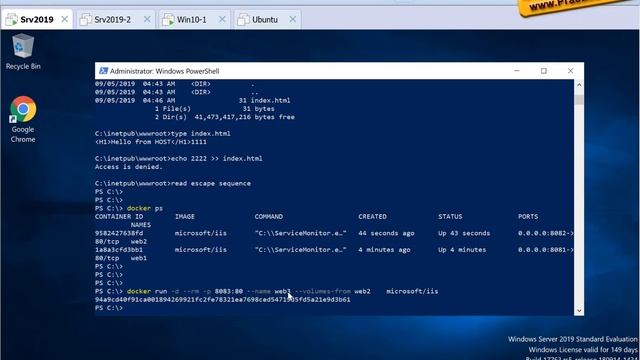Screen dimensions: 640x360
Task: Click the long container hash output line
Action: (223, 300)
